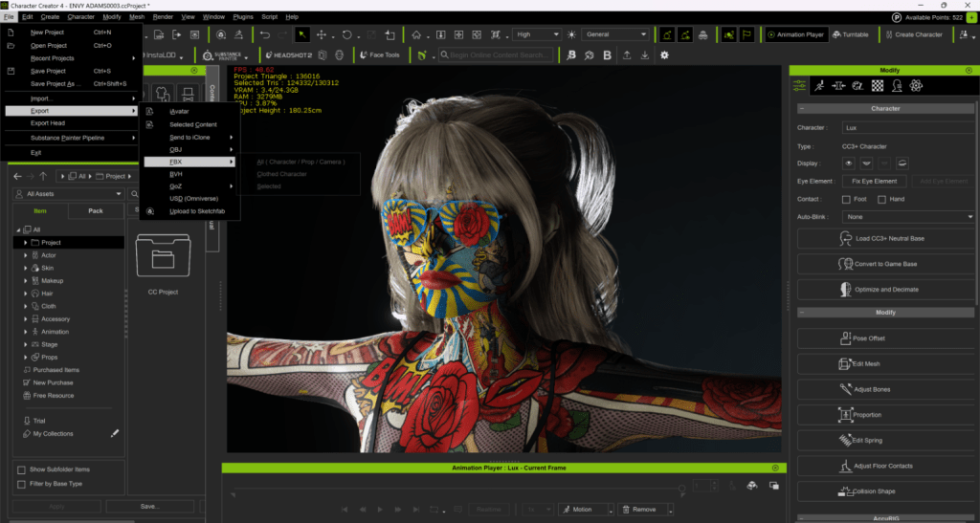This screenshot has height=523, width=980.
Task: Choose Clothed Character in the FBX submenu
Action: 281,174
